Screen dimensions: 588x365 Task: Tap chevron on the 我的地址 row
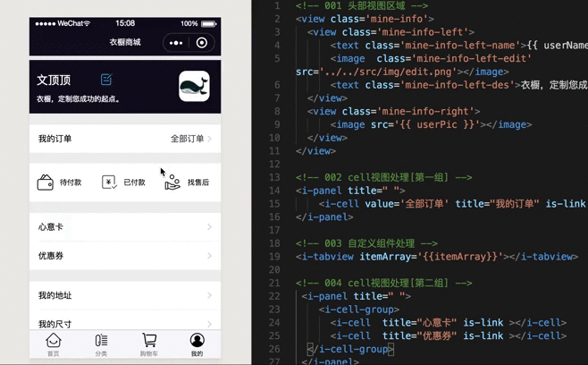coord(210,295)
